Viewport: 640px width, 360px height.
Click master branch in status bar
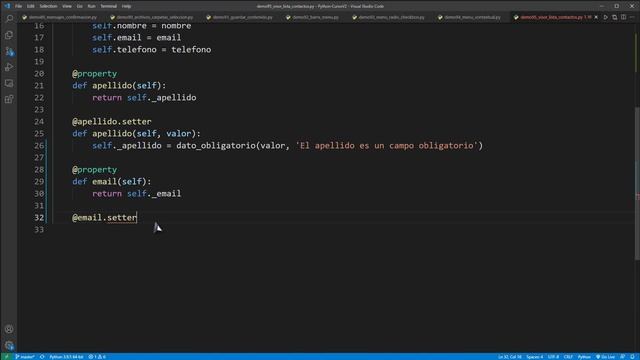click(25, 357)
